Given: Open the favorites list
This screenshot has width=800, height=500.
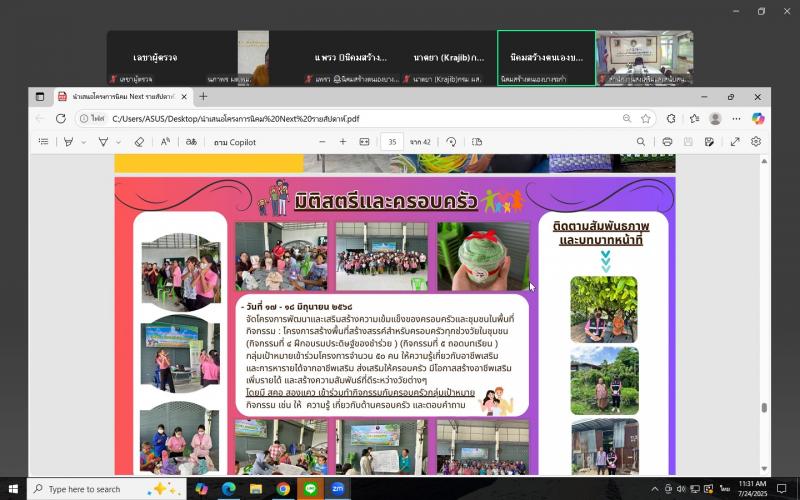Looking at the screenshot, I should [694, 118].
